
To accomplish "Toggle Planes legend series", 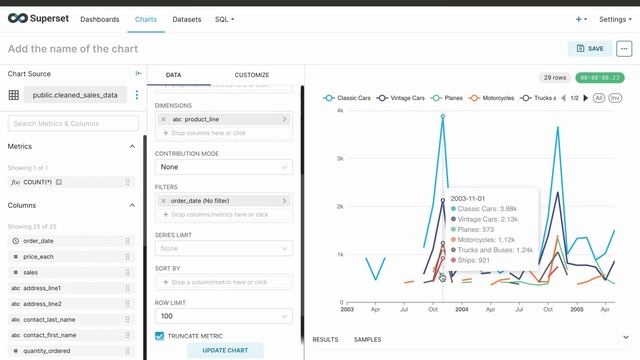I will pyautogui.click(x=447, y=98).
